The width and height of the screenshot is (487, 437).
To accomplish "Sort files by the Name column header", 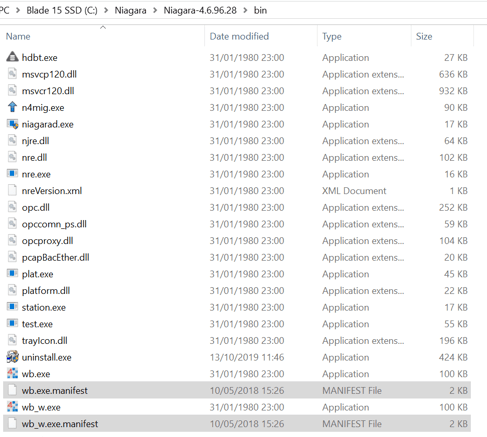I will (18, 36).
